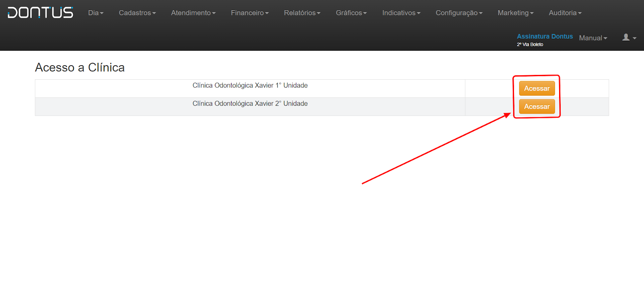Expand the Configuração menu
This screenshot has height=306, width=644.
point(459,13)
